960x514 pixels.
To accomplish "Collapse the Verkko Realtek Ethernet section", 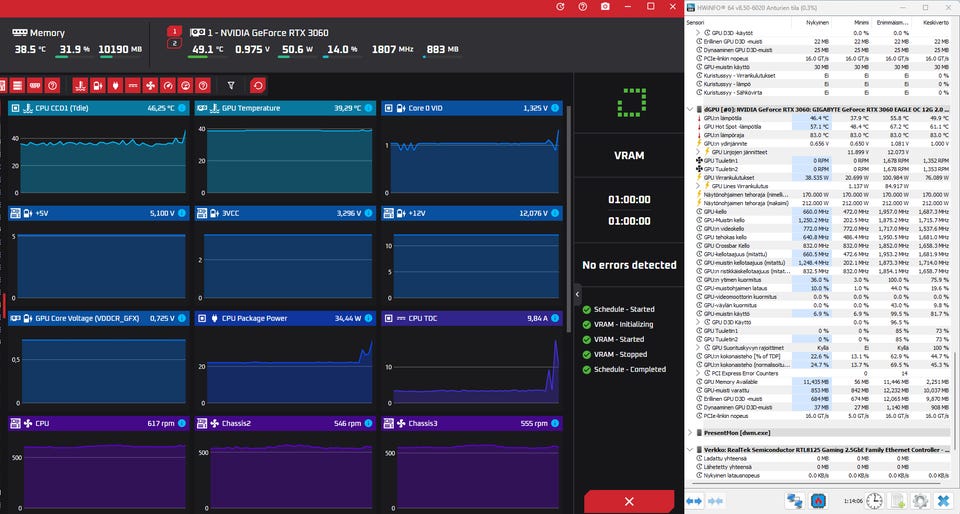I will click(691, 450).
